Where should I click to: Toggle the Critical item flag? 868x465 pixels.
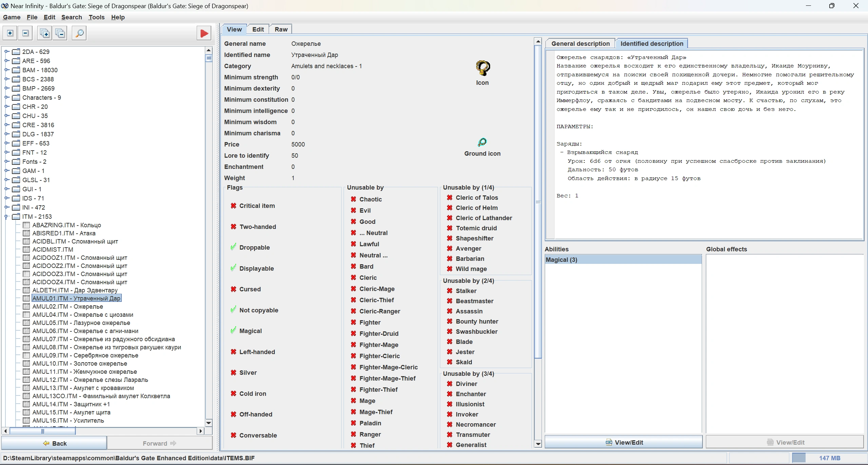click(233, 206)
